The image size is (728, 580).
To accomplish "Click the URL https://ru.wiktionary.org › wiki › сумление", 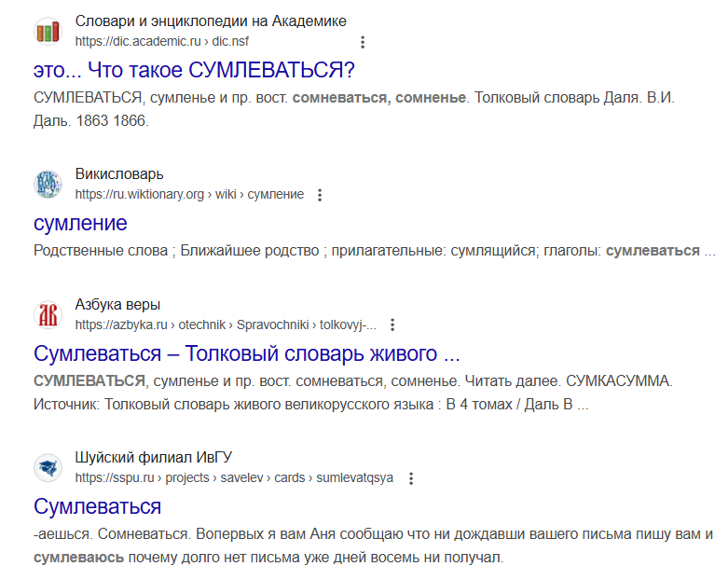I will click(189, 194).
